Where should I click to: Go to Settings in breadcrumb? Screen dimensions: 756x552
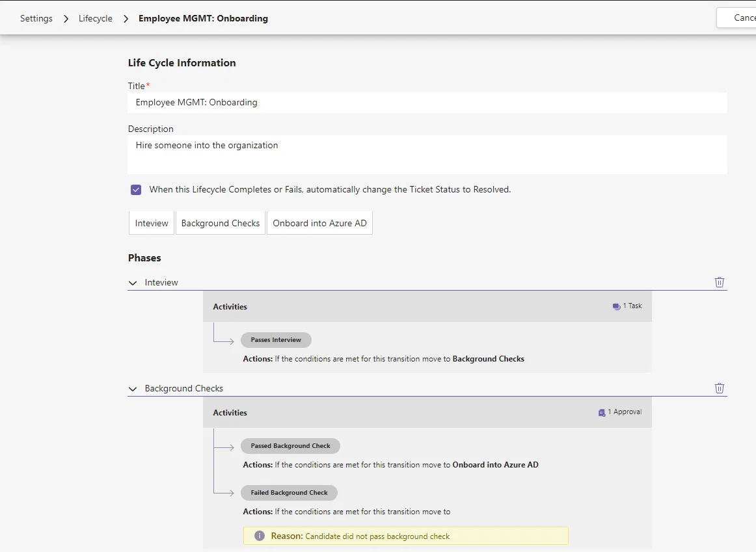(36, 18)
